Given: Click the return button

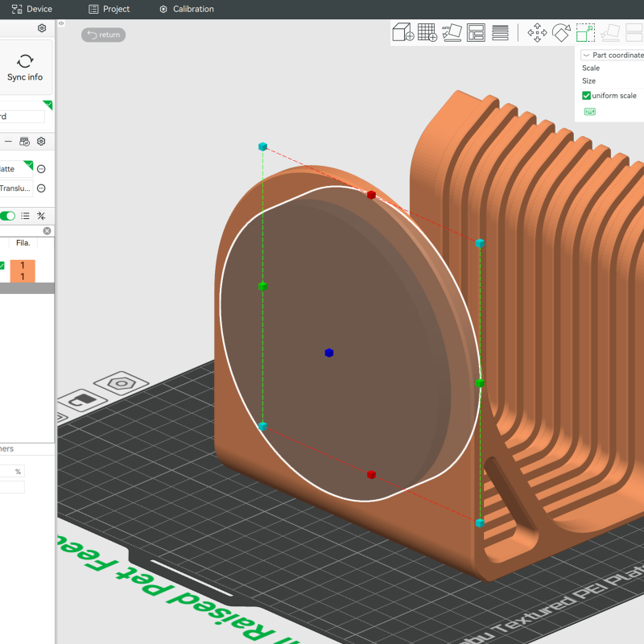Looking at the screenshot, I should coord(103,35).
